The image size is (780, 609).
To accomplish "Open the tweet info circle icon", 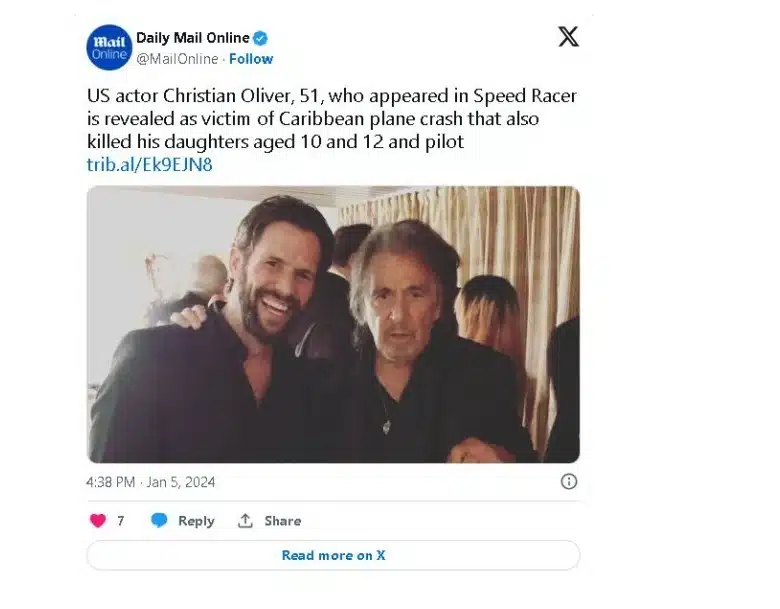I will 569,481.
